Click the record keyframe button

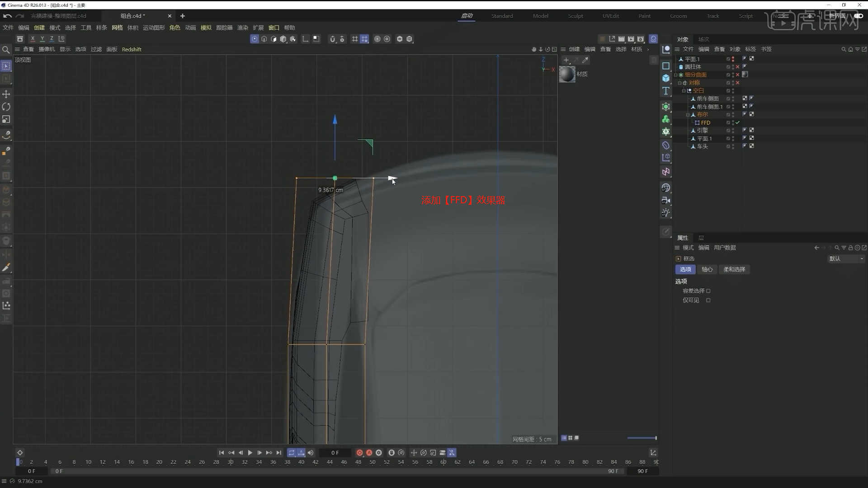360,453
